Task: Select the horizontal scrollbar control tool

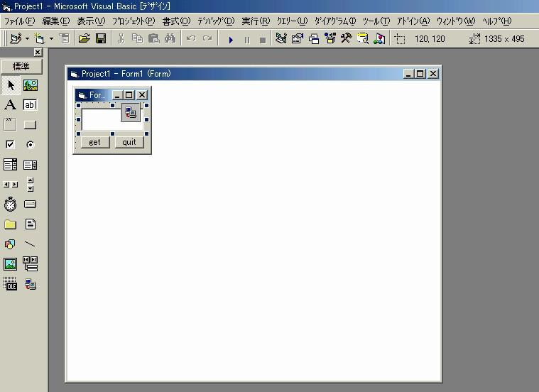Action: [11, 185]
